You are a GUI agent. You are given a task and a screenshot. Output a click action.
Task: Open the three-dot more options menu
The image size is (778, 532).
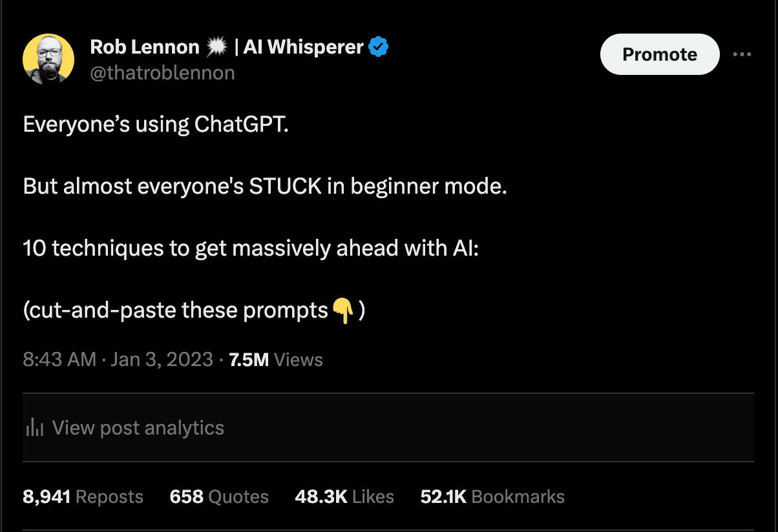tap(742, 54)
